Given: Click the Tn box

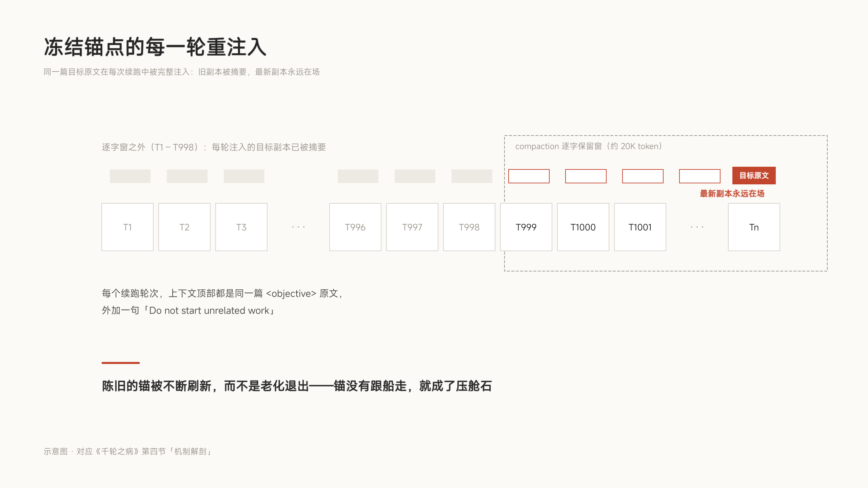Looking at the screenshot, I should (754, 227).
